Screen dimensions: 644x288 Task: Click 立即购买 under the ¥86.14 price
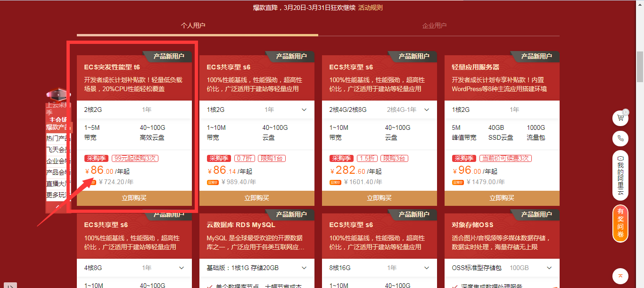(257, 198)
